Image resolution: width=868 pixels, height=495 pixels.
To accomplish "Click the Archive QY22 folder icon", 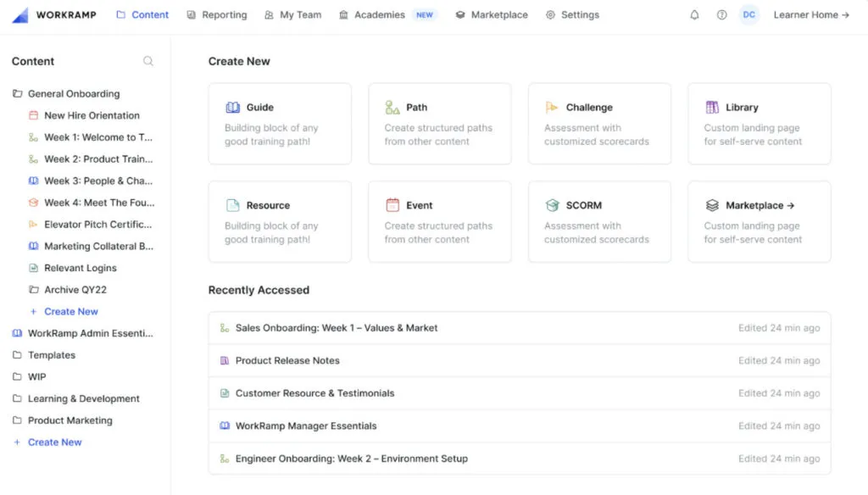I will point(33,290).
